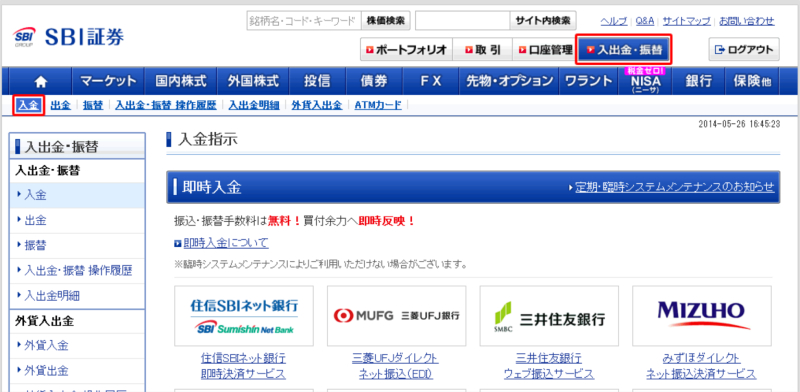Open the 国内株式 menu tab

point(181,81)
